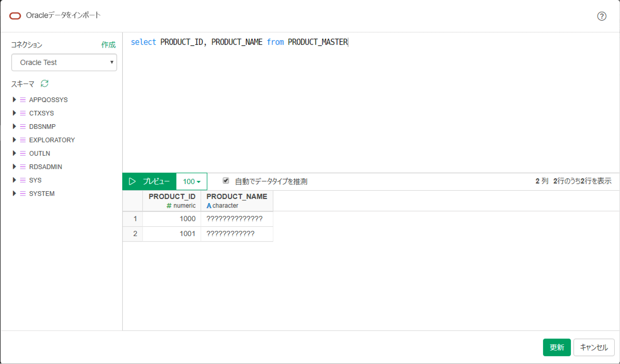This screenshot has width=620, height=364.
Task: Click the numeric type hash icon under PRODUCT_ID
Action: pos(169,206)
